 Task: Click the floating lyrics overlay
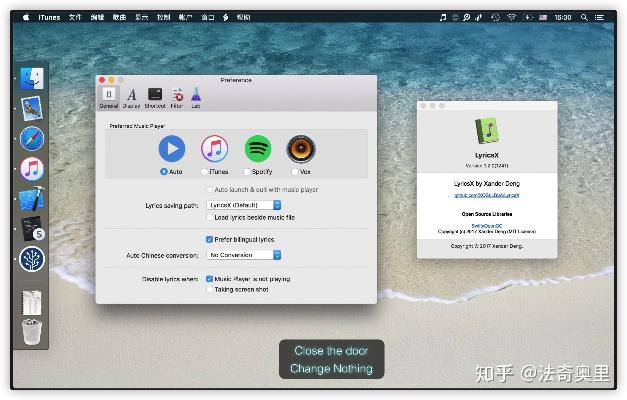pos(331,359)
